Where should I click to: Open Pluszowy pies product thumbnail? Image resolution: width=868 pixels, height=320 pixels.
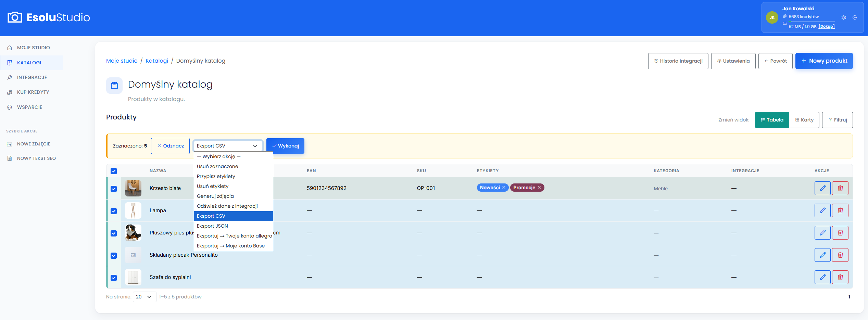coord(133,233)
